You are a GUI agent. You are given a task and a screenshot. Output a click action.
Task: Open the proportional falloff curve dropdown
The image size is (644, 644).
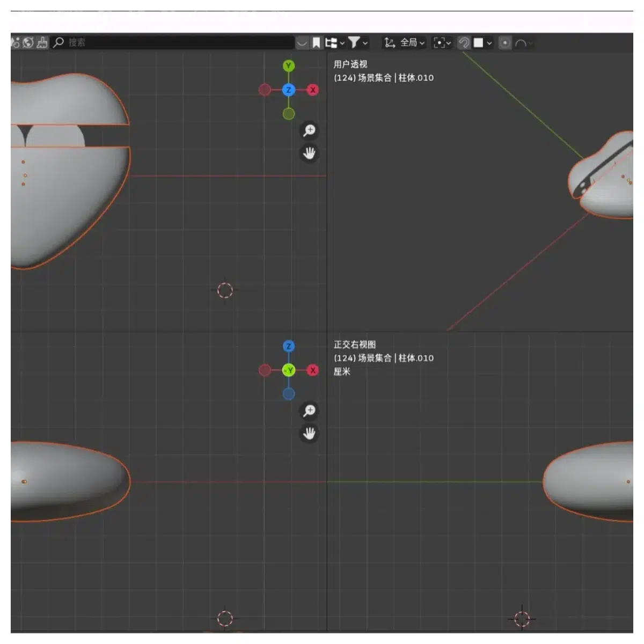(x=523, y=42)
